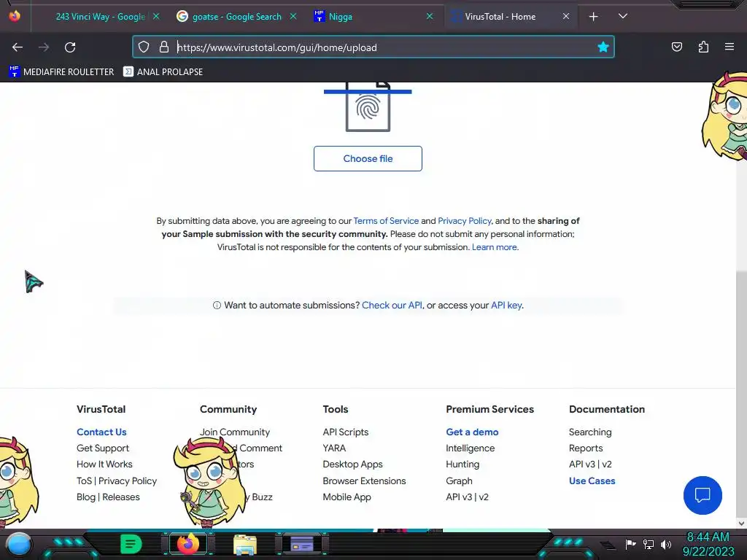The image size is (747, 560).
Task: Open the YARA tools link
Action: tap(334, 448)
